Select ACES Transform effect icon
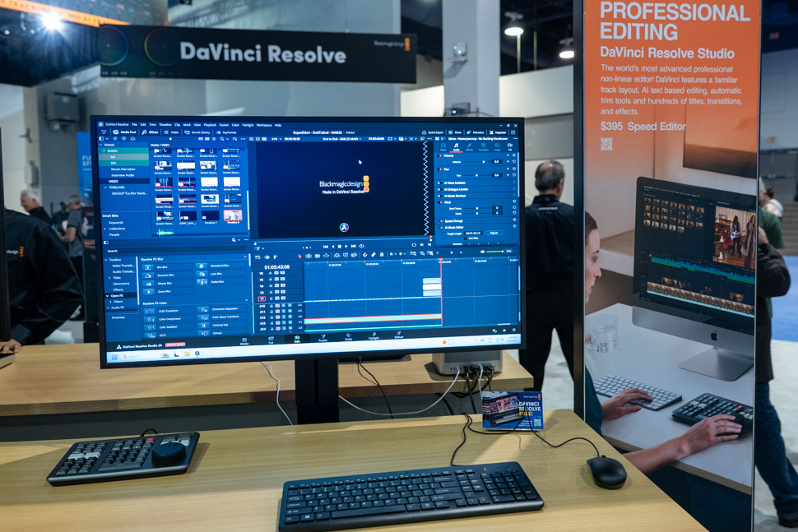The image size is (798, 532). click(x=150, y=311)
